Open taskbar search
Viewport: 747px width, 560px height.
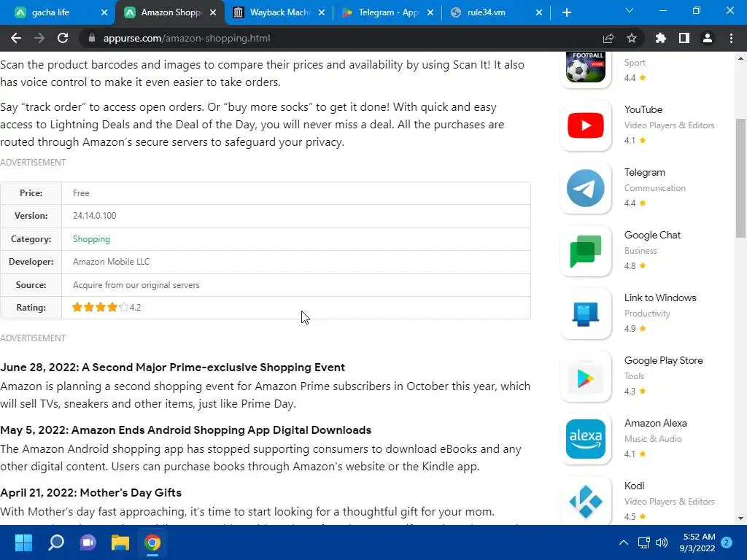(x=55, y=542)
